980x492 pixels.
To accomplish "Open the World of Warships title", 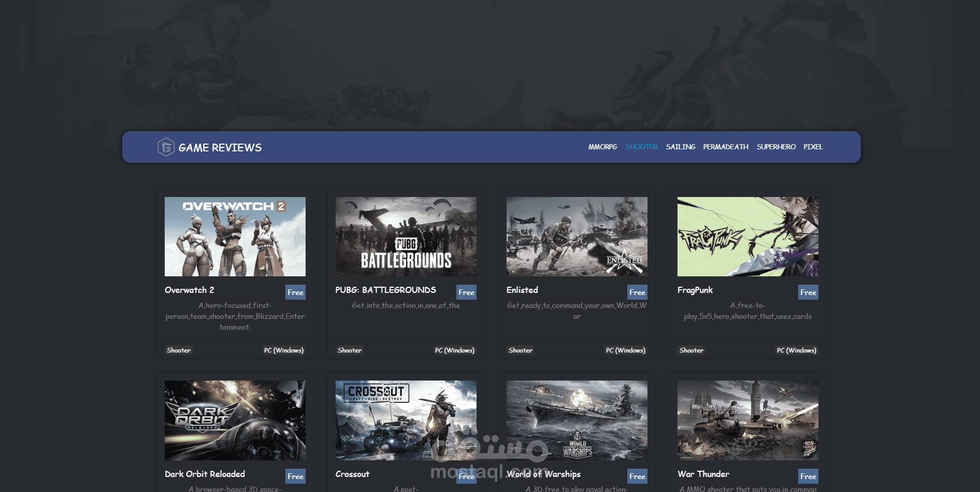I will point(544,474).
